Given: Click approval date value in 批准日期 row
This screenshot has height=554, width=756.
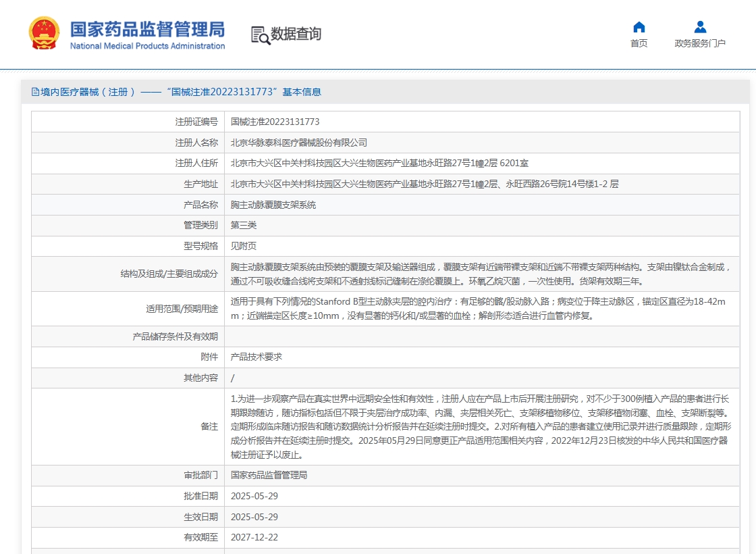Looking at the screenshot, I should click(x=254, y=496).
